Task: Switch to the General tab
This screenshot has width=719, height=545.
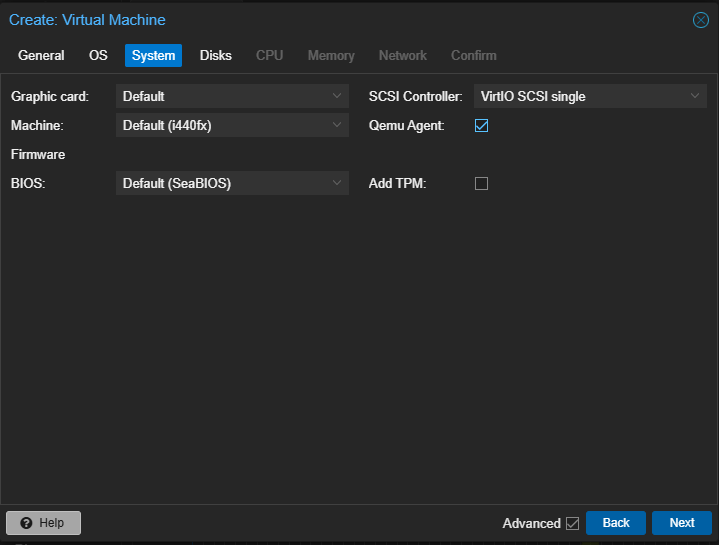Action: [x=41, y=56]
